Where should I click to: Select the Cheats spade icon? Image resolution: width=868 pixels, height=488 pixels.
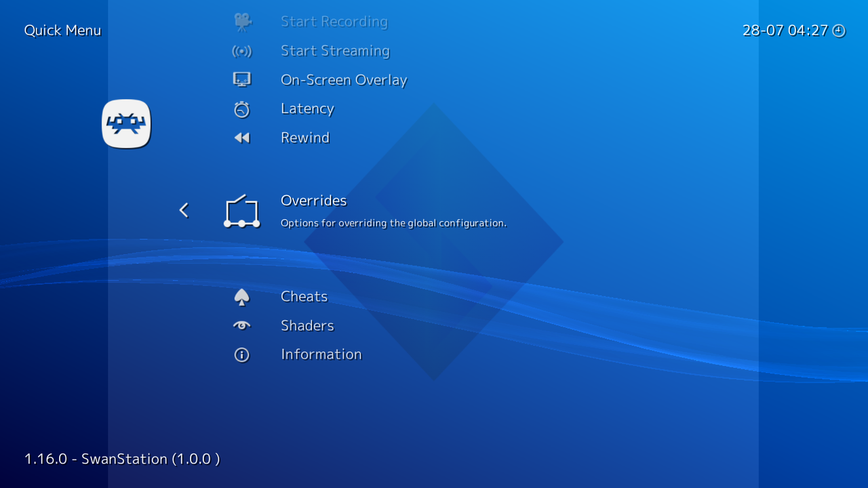click(x=242, y=296)
